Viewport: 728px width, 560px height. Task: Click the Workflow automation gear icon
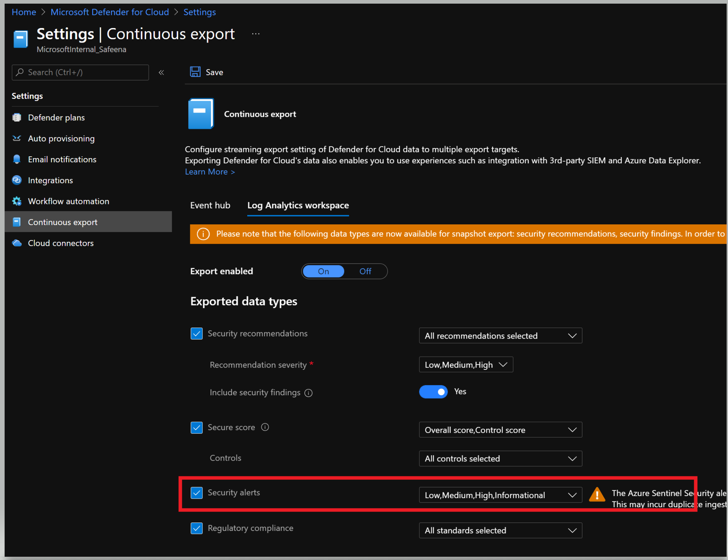coord(17,201)
